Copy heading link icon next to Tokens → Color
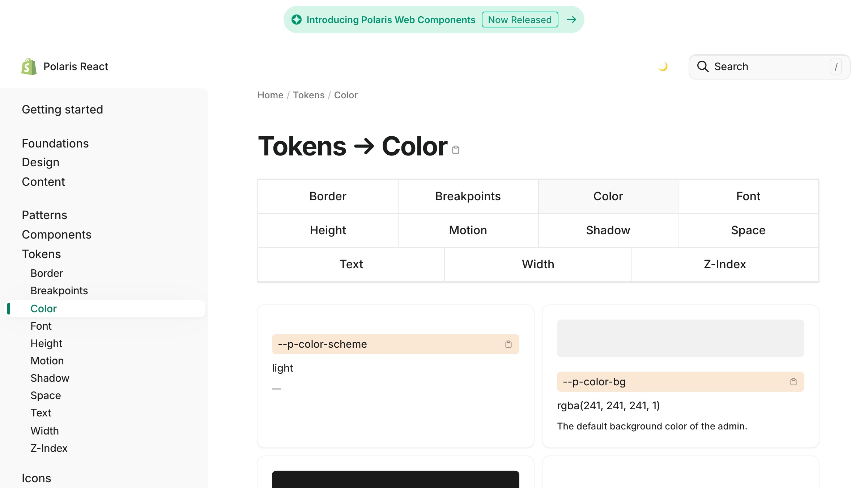 [x=456, y=149]
